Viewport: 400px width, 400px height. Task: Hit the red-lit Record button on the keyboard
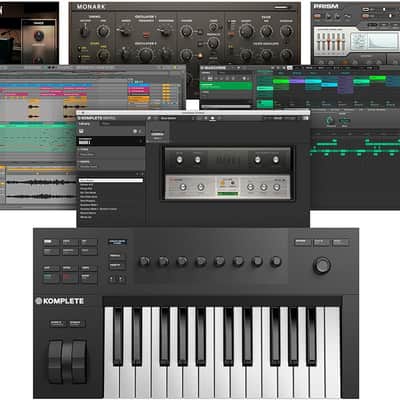coord(70,277)
